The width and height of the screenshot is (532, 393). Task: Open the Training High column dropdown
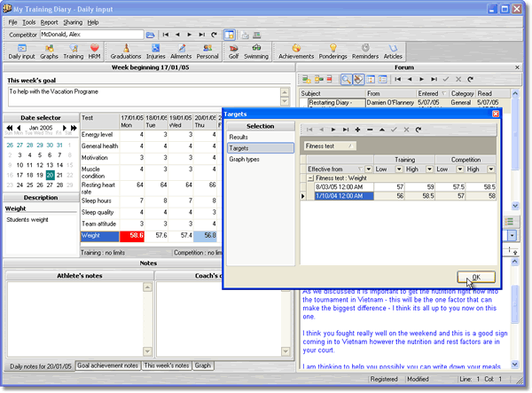429,169
